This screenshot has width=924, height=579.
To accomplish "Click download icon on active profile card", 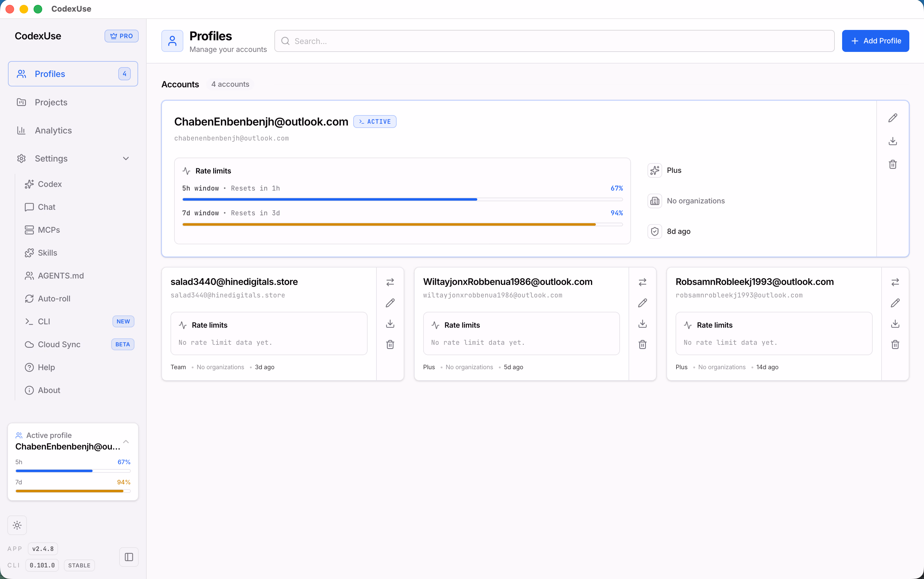I will point(893,141).
